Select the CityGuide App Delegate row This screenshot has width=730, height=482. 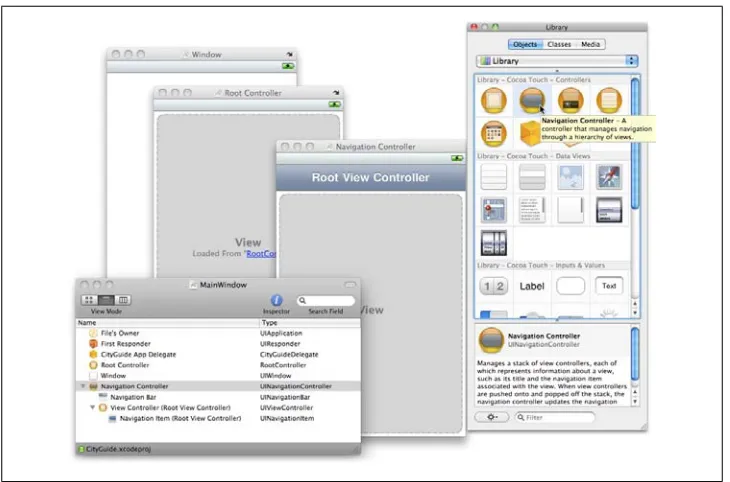(218, 354)
